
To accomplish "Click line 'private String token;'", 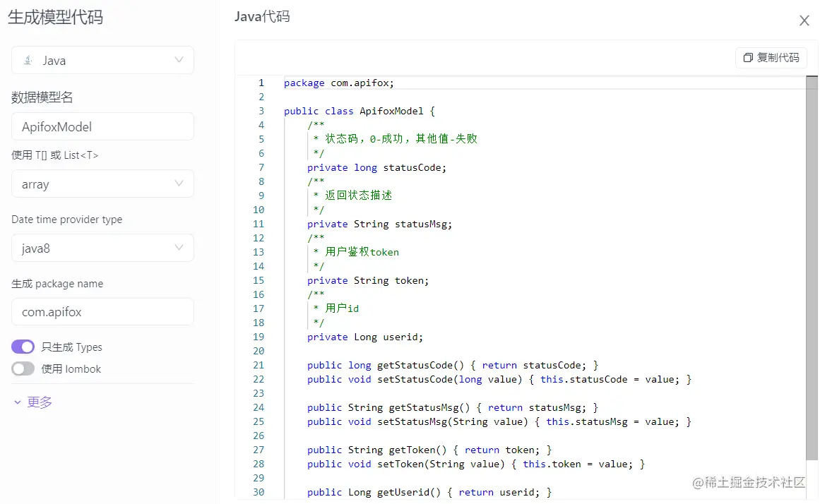I will click(368, 280).
